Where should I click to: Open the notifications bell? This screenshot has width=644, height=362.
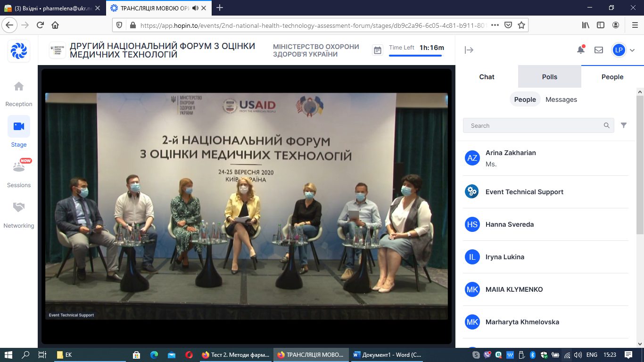581,50
